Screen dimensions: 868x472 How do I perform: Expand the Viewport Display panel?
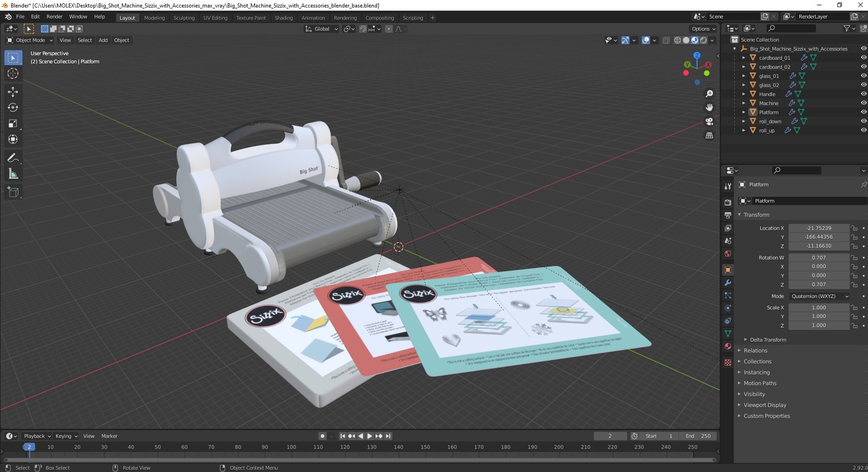coord(765,405)
